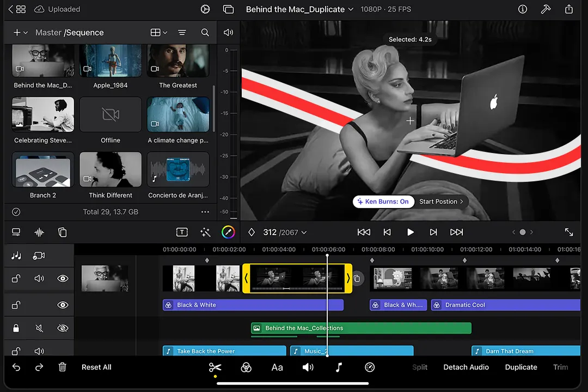Jump to the timeline start
588x392 pixels.
point(364,232)
